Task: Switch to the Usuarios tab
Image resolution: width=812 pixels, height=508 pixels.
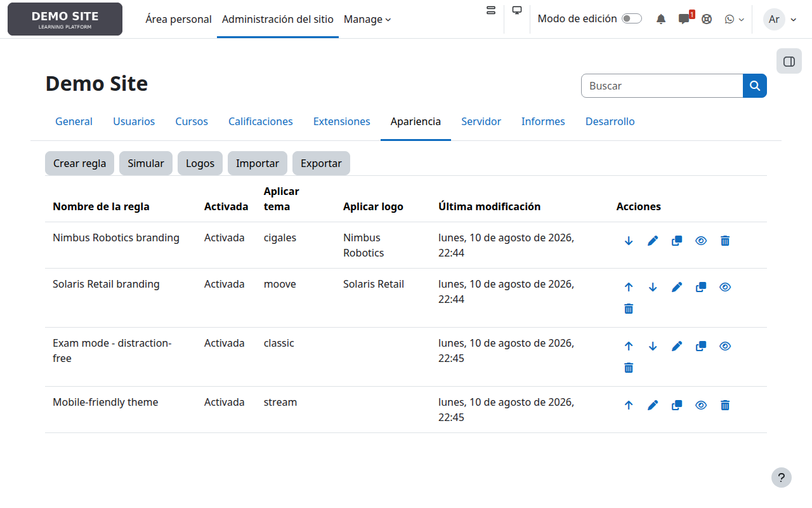Action: tap(134, 121)
